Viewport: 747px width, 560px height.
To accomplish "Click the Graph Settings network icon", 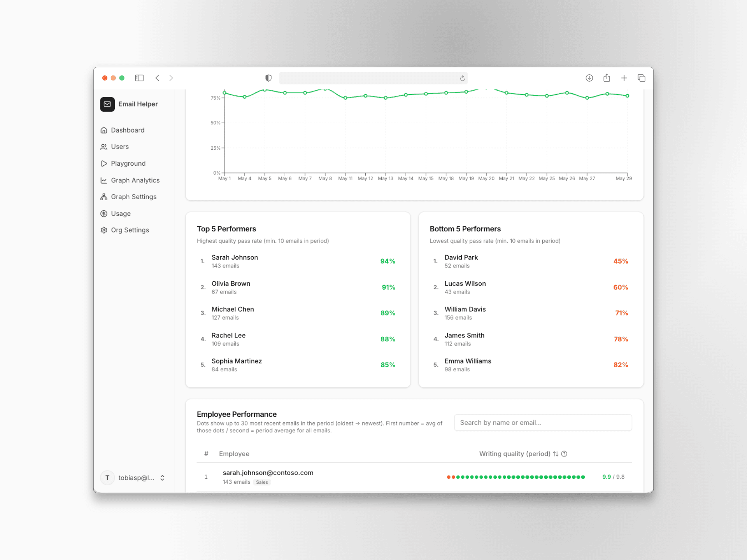I will [x=104, y=197].
